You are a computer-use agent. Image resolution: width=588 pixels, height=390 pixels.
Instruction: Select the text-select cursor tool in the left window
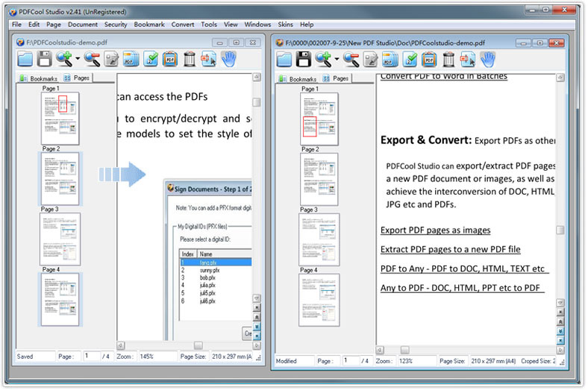point(208,59)
